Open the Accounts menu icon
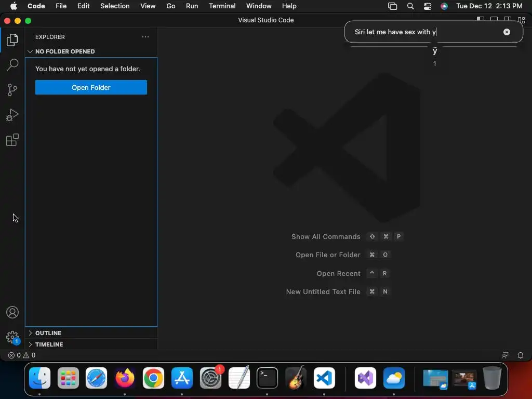The image size is (532, 399). pos(12,312)
